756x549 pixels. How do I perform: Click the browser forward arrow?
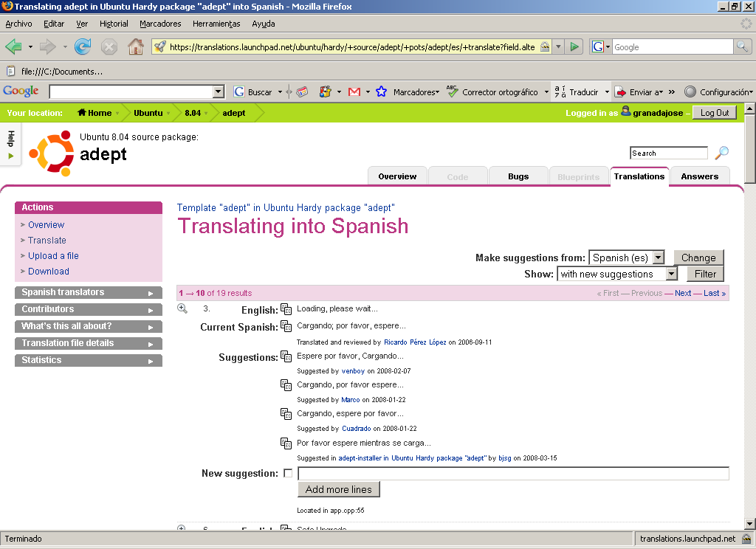point(48,46)
